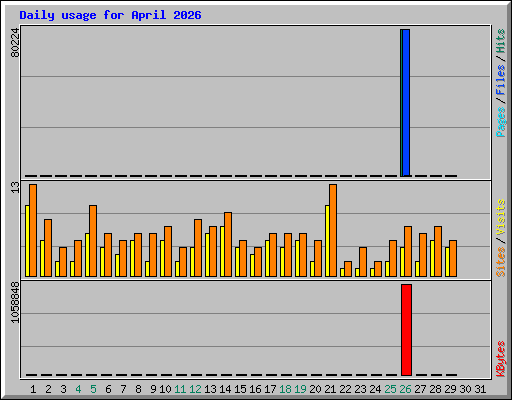Image resolution: width=512 pixels, height=400 pixels.
Task: Click the blue 'Files' legend label
Action: pyautogui.click(x=500, y=79)
